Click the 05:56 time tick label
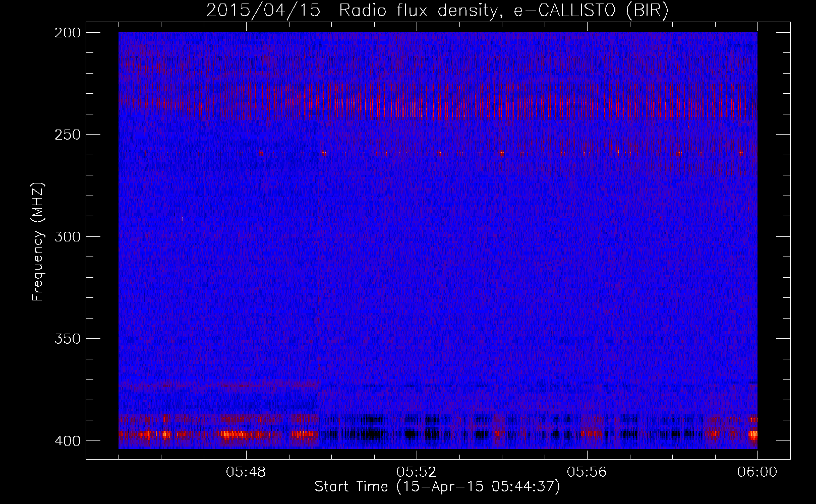 [x=587, y=472]
